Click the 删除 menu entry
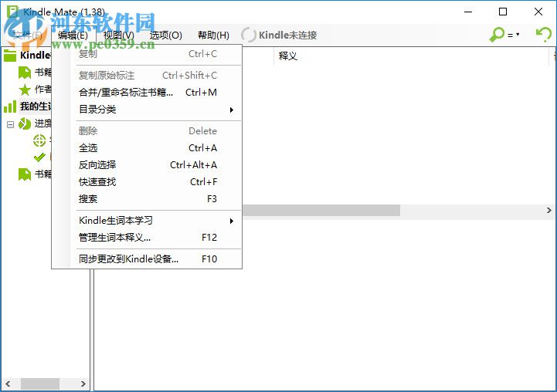The width and height of the screenshot is (557, 392). pos(148,131)
